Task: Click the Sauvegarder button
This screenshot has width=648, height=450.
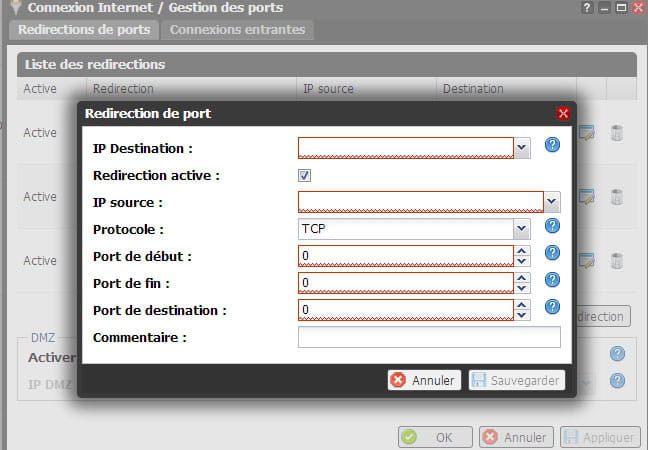Action: (517, 380)
